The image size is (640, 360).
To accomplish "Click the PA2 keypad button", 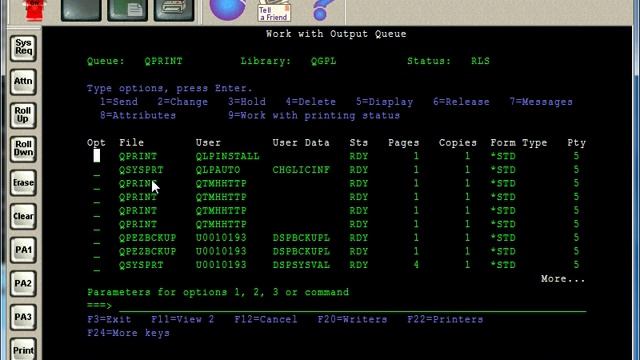I will (23, 283).
